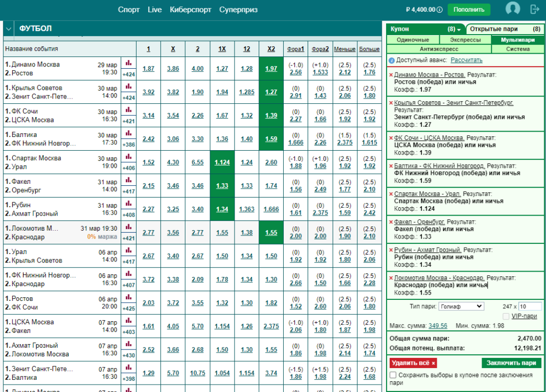
Task: Check 'Сохранить выборы в купоне' option
Action: (x=393, y=375)
